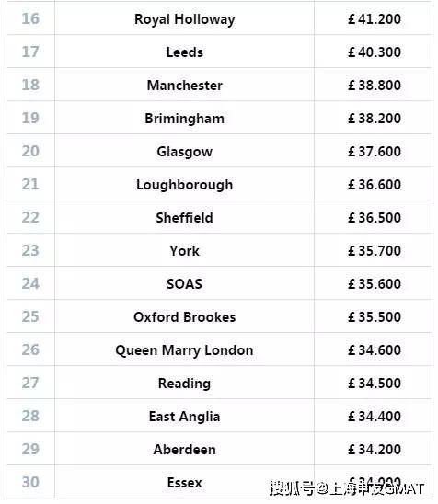The width and height of the screenshot is (438, 504).
Task: Click the SOAS entry
Action: click(x=185, y=284)
